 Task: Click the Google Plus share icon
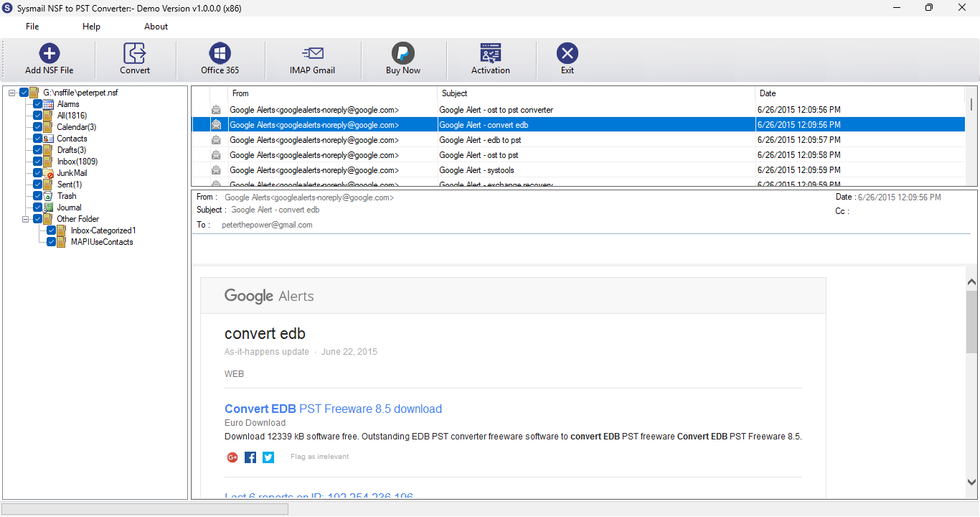coord(232,457)
